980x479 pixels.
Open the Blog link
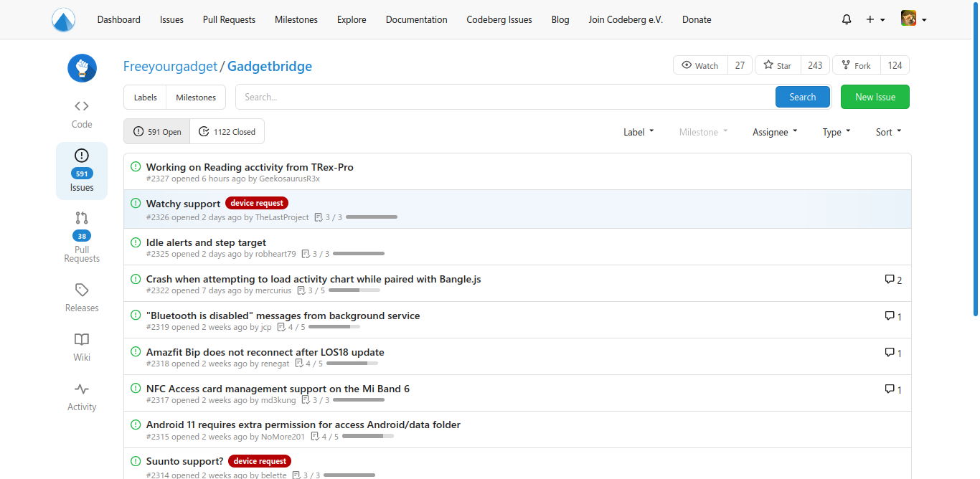560,19
